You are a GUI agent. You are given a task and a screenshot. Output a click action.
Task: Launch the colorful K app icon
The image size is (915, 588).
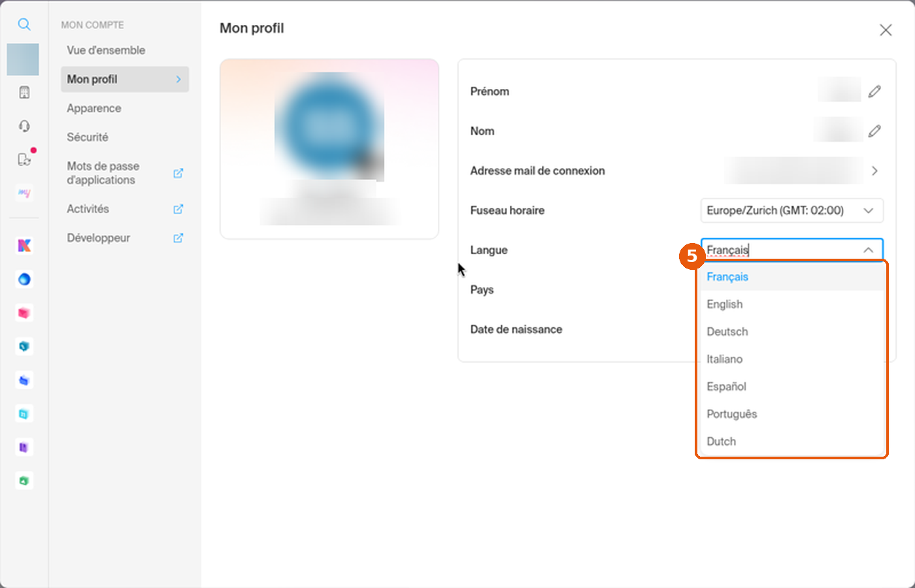24,246
